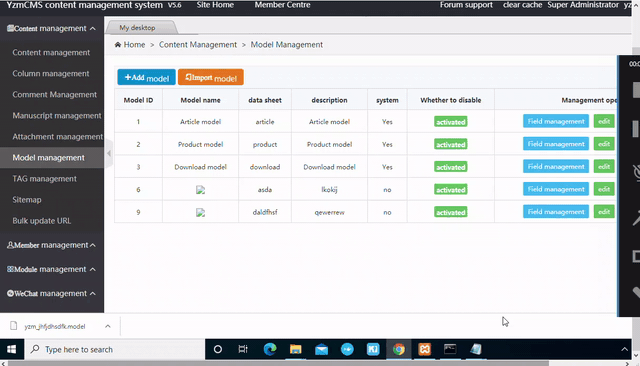Open Field management for daldfhsf row
Image resolution: width=640 pixels, height=366 pixels.
556,212
